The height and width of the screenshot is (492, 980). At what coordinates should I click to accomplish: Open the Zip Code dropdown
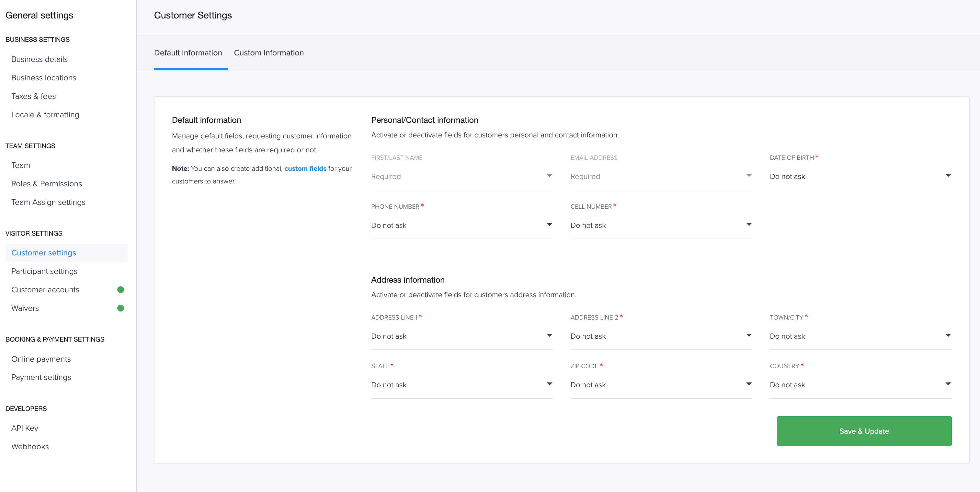click(x=661, y=385)
